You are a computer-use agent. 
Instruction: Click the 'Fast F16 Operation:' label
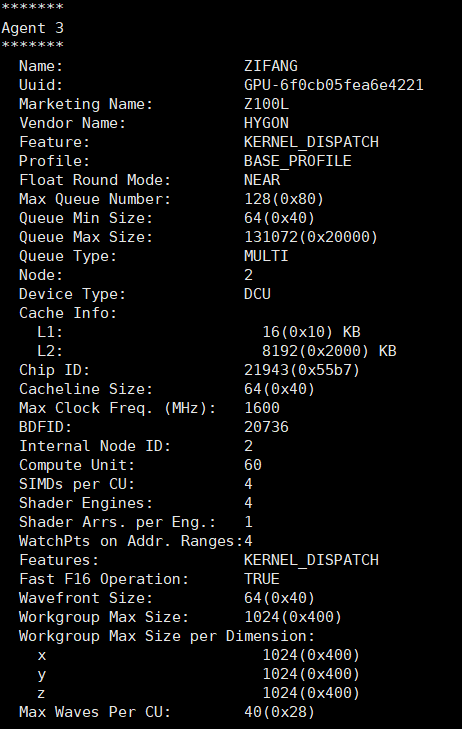(x=104, y=579)
